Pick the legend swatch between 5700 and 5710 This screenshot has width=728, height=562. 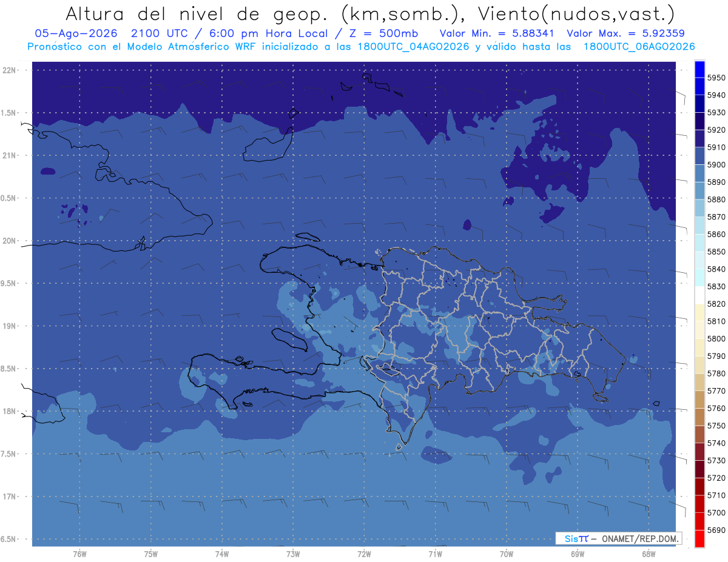[x=699, y=504]
